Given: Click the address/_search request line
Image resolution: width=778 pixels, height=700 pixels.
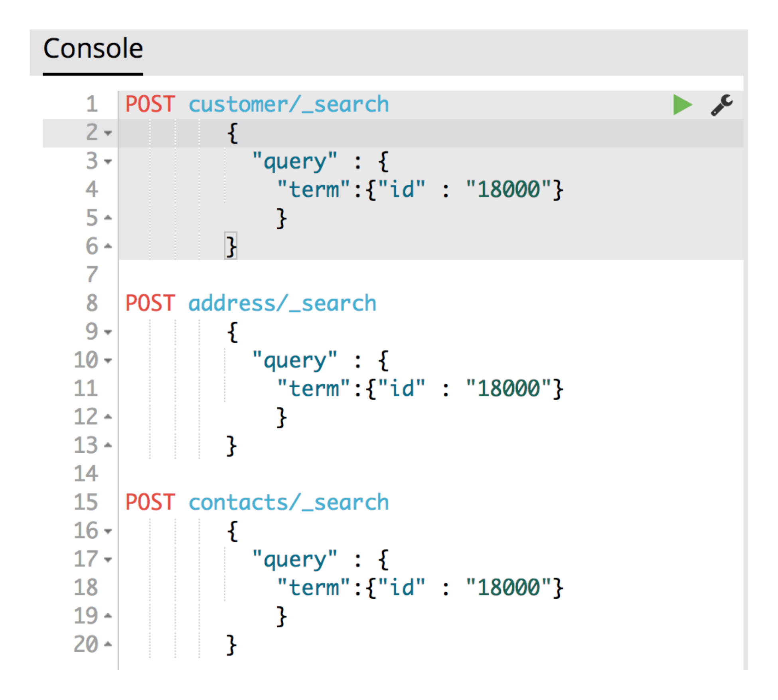Looking at the screenshot, I should [282, 304].
